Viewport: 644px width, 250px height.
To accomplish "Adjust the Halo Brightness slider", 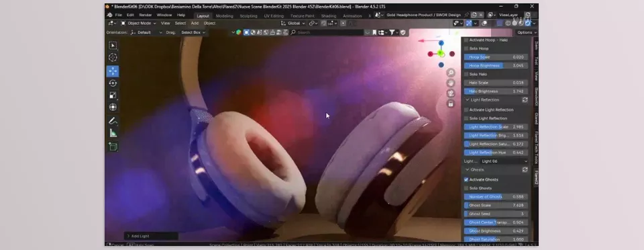I will click(496, 91).
